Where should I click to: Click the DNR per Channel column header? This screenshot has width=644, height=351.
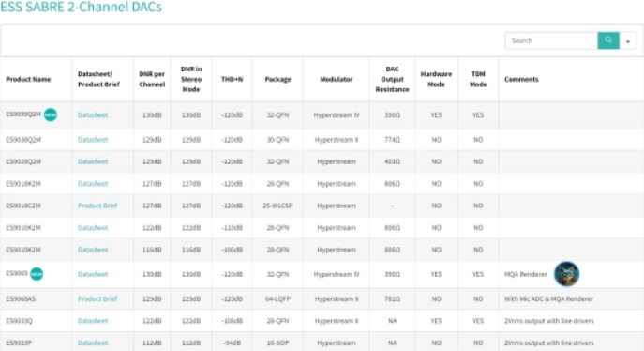pos(152,79)
